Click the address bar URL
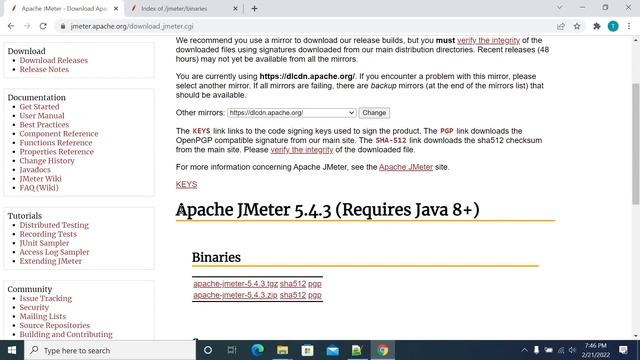The image size is (640, 360). tap(132, 26)
